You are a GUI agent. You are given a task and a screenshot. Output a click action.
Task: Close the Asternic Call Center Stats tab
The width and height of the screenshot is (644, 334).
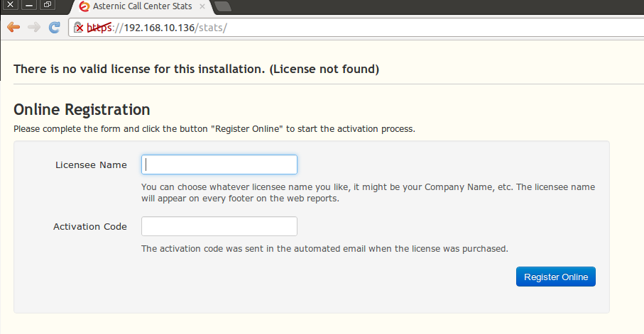[x=202, y=6]
